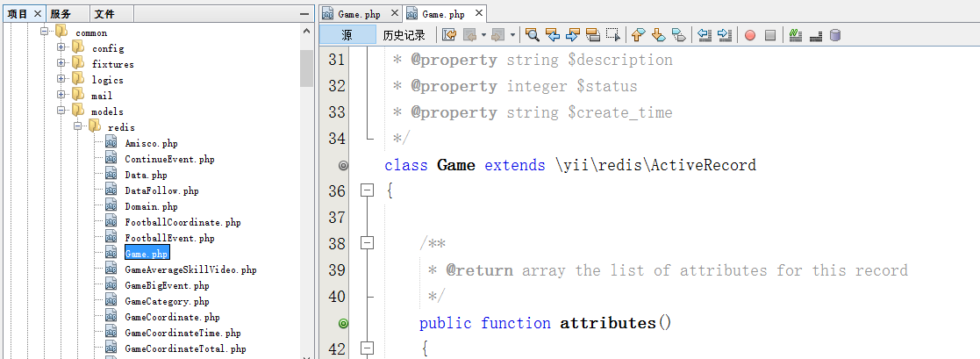
Task: Select the 服务 services tab
Action: coord(61,14)
